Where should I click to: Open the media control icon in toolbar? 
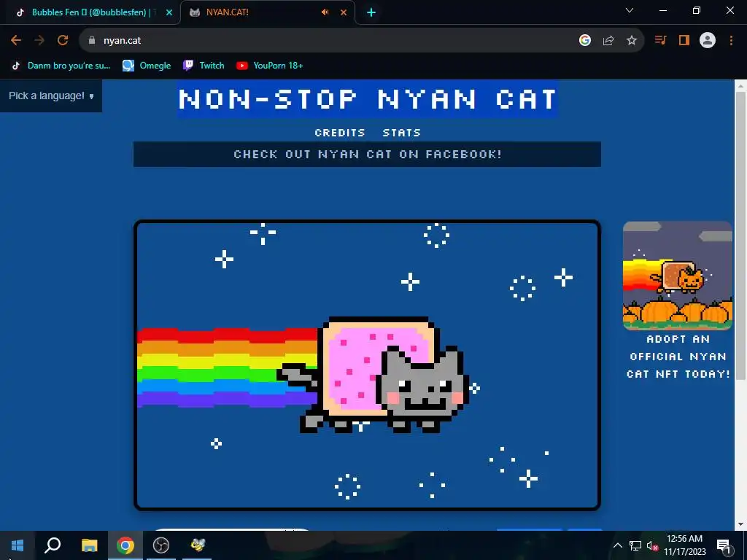[x=660, y=41]
